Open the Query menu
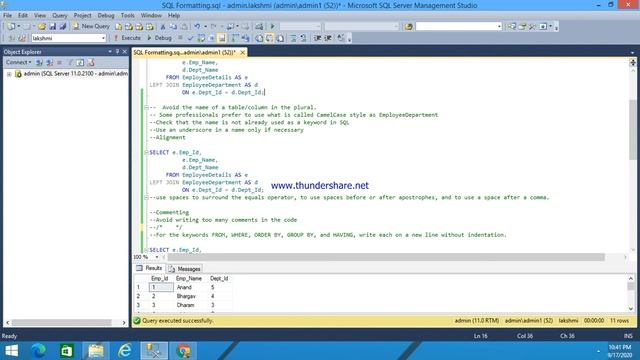This screenshot has height=360, width=640. [x=60, y=15]
